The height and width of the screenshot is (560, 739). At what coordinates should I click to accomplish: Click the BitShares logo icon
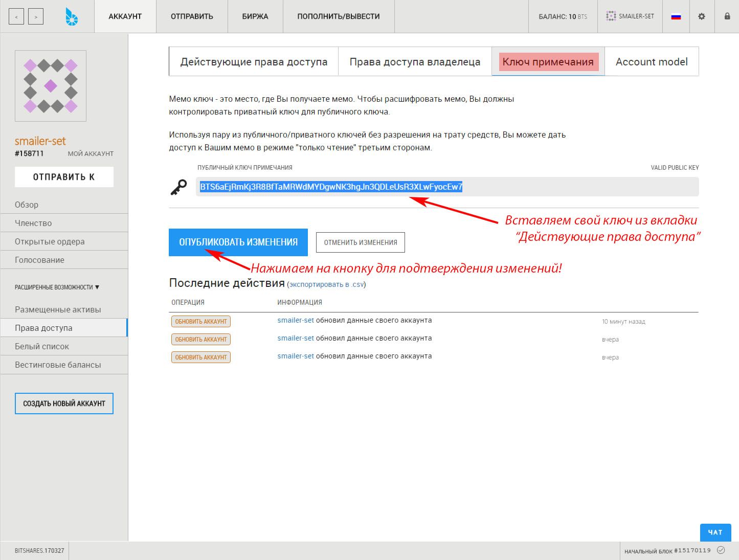click(x=72, y=16)
